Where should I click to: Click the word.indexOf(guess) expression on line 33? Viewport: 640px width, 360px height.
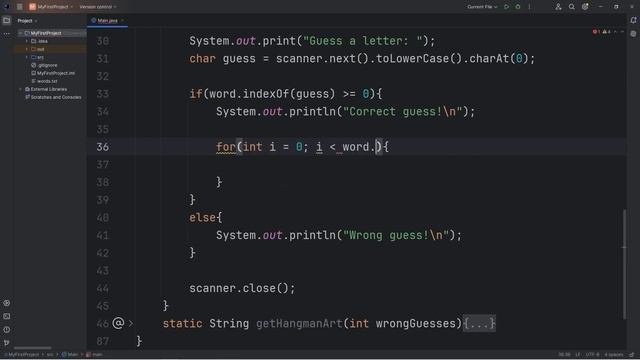[x=272, y=94]
